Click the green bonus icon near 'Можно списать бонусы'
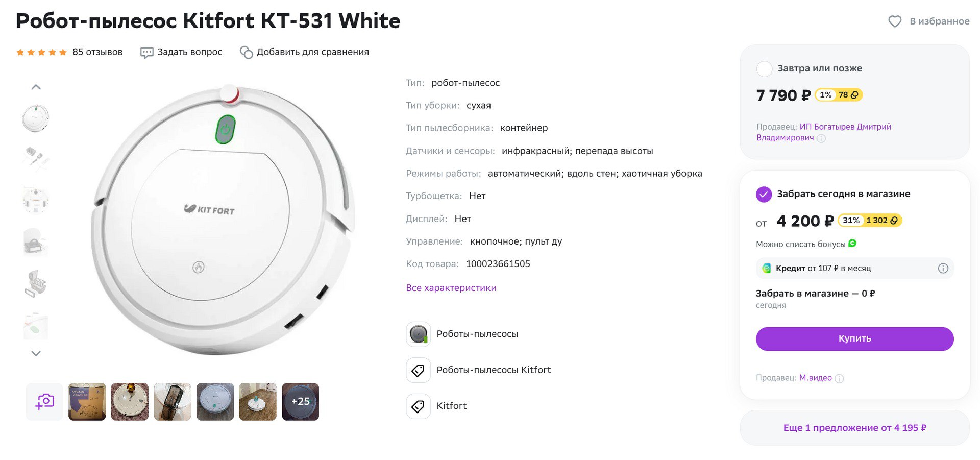Image resolution: width=980 pixels, height=460 pixels. [852, 244]
